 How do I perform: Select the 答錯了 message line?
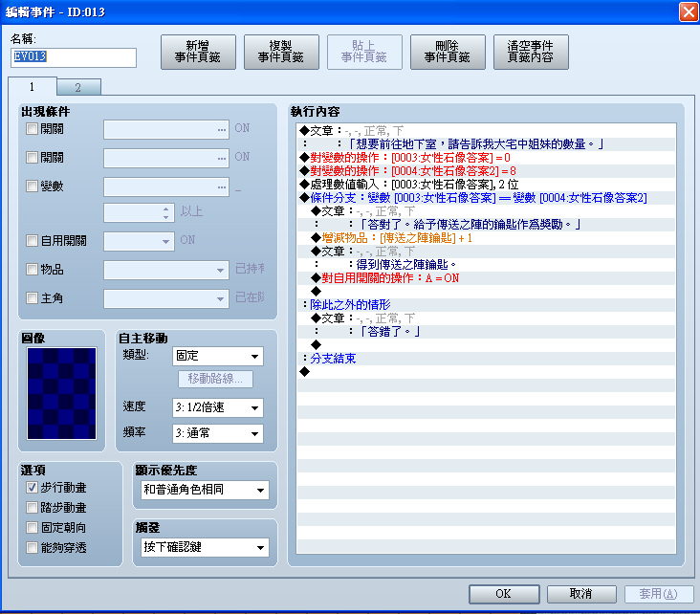pyautogui.click(x=487, y=332)
